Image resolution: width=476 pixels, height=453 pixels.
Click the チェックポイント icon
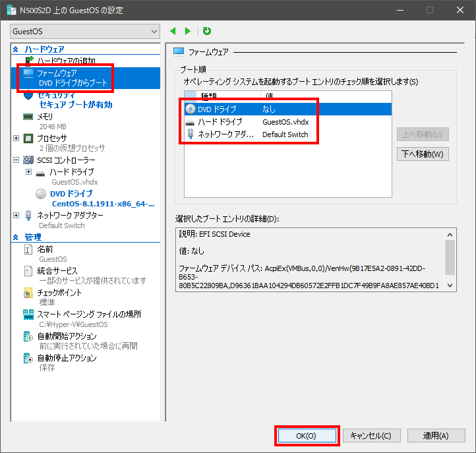click(x=28, y=293)
